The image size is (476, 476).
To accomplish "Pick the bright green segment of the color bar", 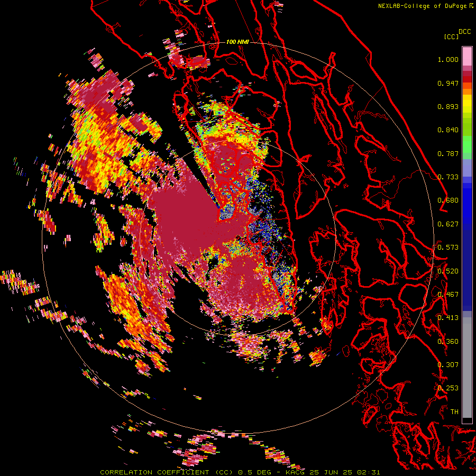I will [467, 144].
